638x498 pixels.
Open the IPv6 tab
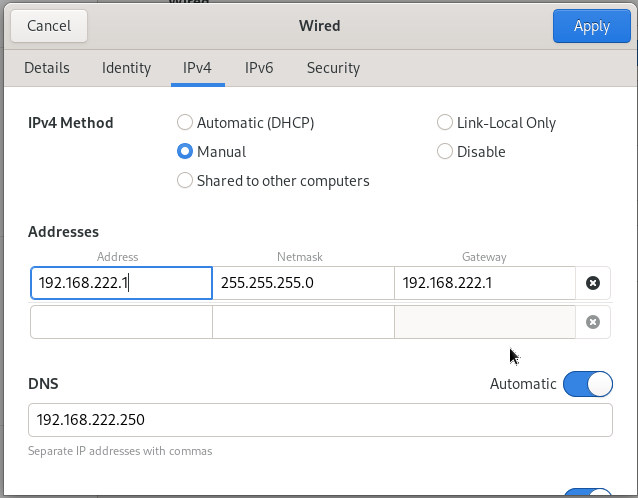259,68
